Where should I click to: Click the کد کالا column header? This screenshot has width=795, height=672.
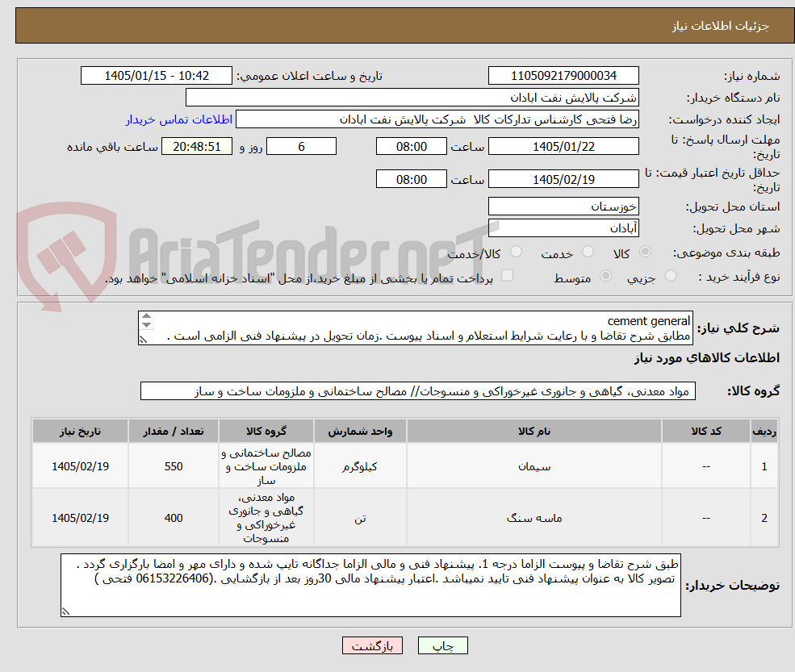coord(705,432)
